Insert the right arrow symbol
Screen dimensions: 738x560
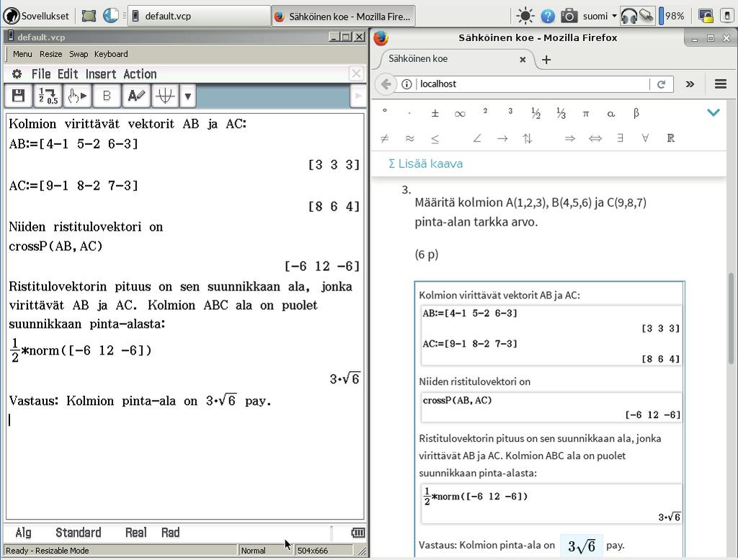502,138
